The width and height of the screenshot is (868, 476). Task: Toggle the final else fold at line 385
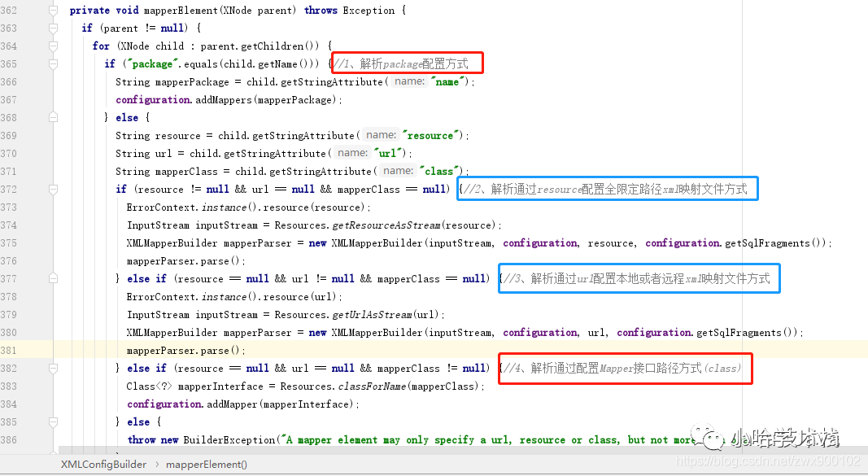53,421
